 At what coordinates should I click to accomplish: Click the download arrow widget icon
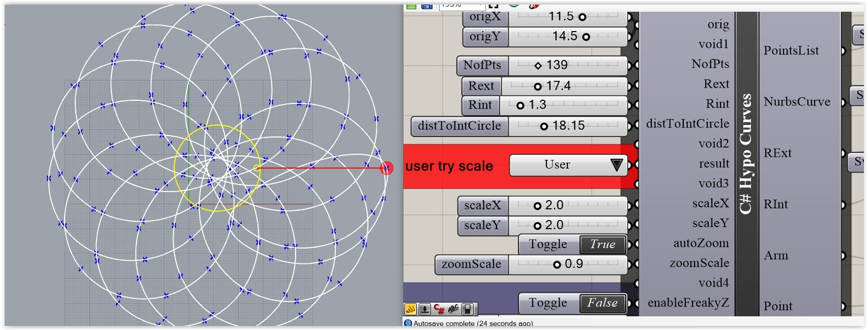coord(425,309)
